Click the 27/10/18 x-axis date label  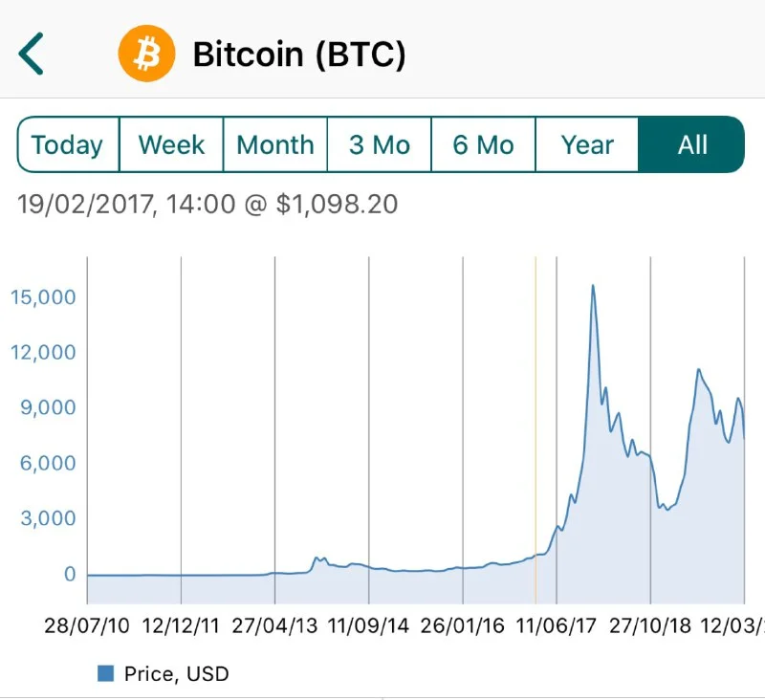click(650, 626)
